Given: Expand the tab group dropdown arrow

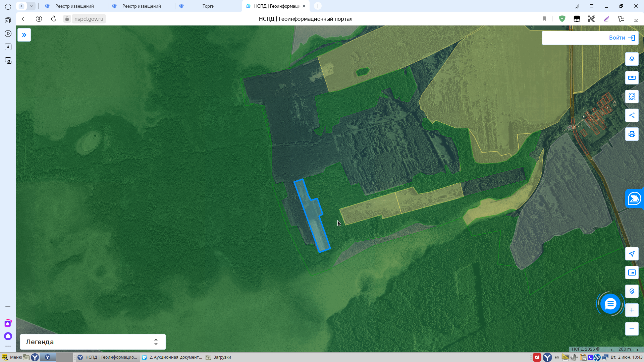Looking at the screenshot, I should pos(31,6).
